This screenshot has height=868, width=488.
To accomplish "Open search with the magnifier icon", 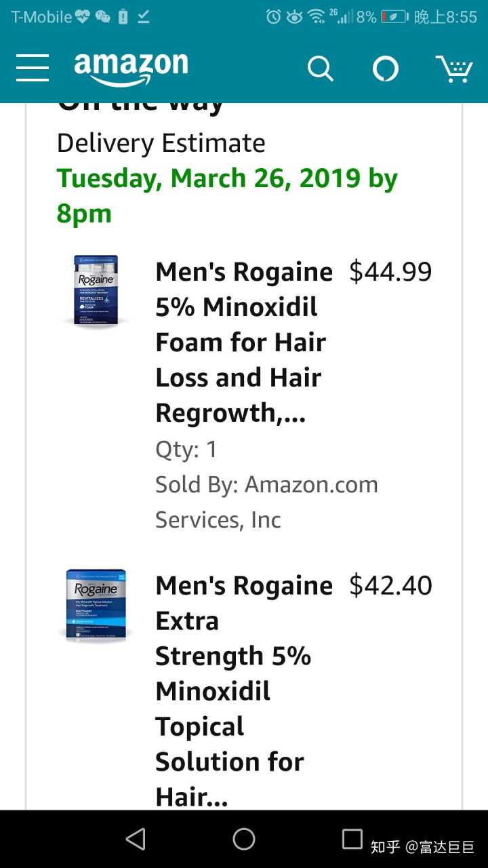I will pyautogui.click(x=320, y=68).
